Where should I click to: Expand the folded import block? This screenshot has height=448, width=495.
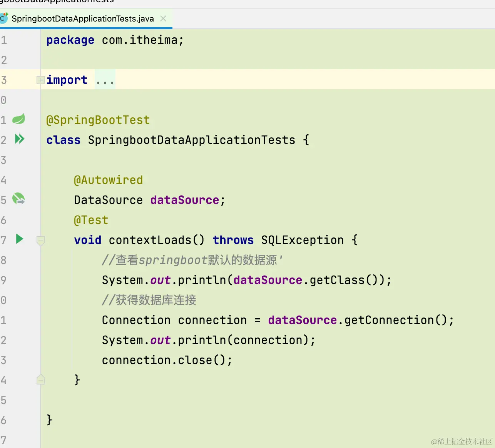pyautogui.click(x=40, y=80)
